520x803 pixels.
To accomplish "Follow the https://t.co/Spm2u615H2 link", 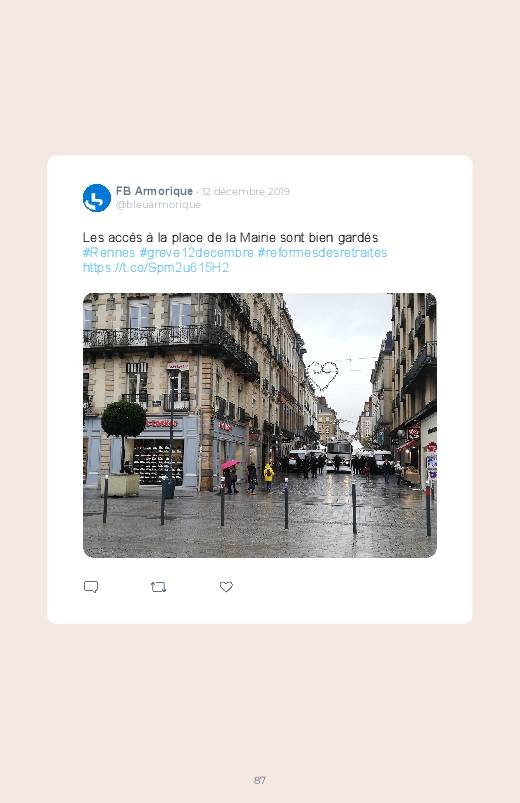I will pyautogui.click(x=156, y=267).
